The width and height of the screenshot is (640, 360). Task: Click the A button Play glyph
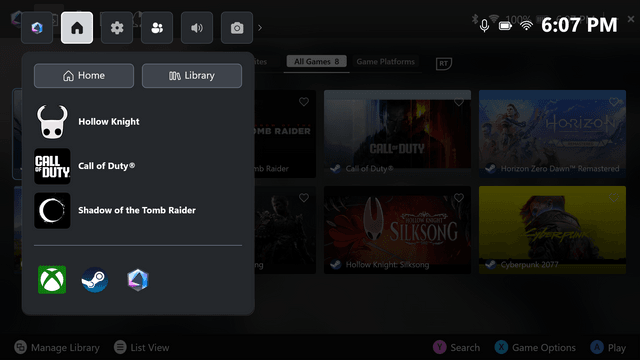(x=597, y=347)
